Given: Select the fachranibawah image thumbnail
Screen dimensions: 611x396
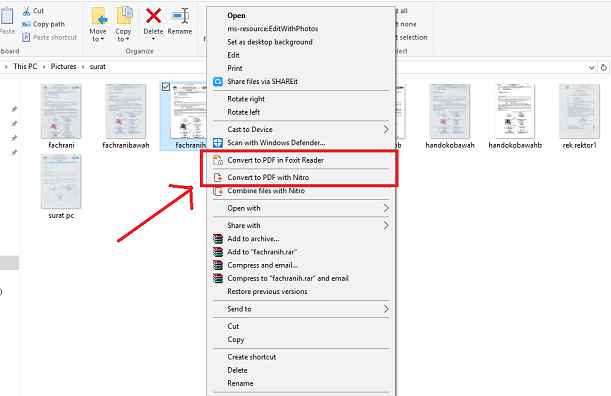Looking at the screenshot, I should pos(125,111).
